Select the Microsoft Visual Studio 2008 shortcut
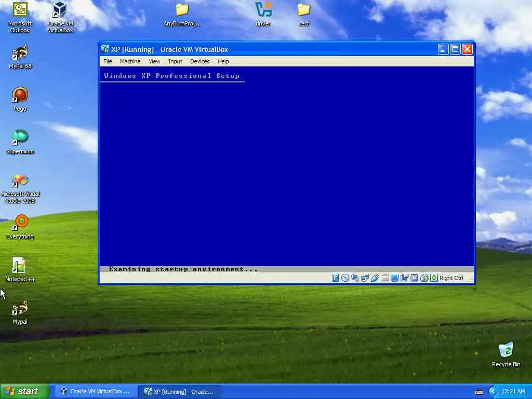The image size is (532, 399). (x=20, y=188)
